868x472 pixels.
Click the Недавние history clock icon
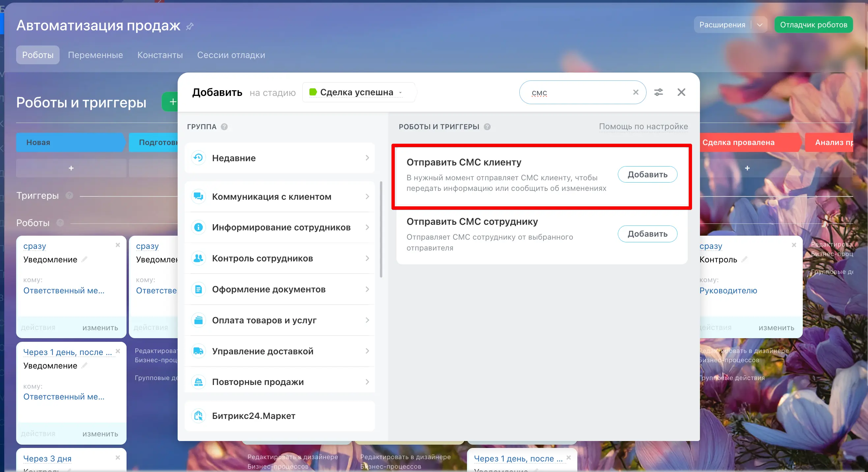coord(198,158)
